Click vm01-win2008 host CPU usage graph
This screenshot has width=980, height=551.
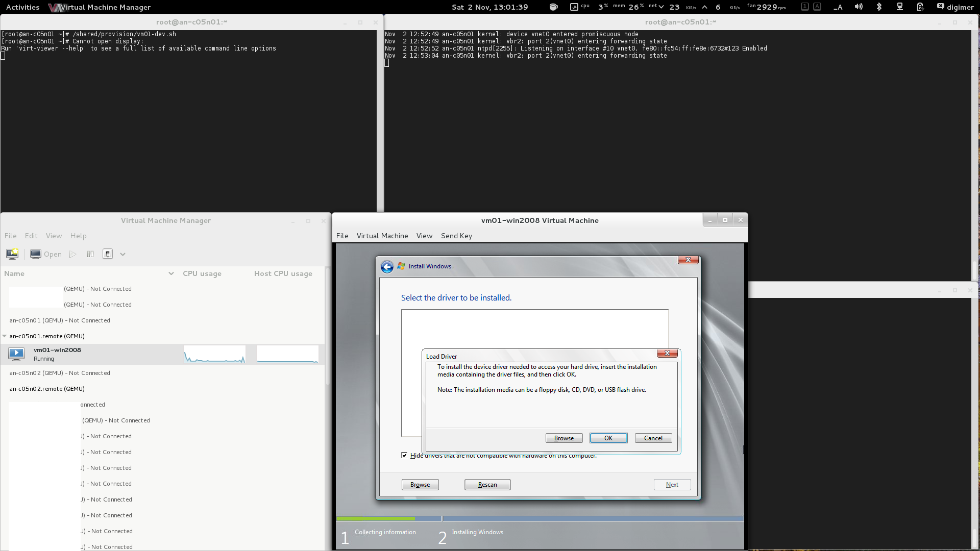point(287,354)
